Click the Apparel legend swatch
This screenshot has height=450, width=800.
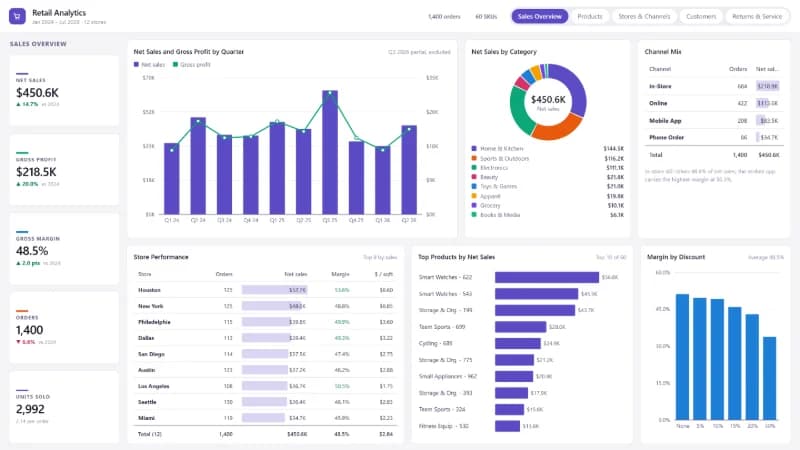click(x=474, y=196)
